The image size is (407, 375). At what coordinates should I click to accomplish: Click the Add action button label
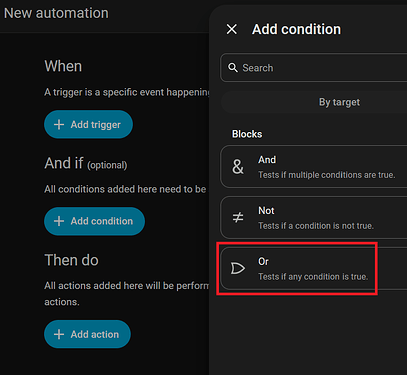point(95,334)
